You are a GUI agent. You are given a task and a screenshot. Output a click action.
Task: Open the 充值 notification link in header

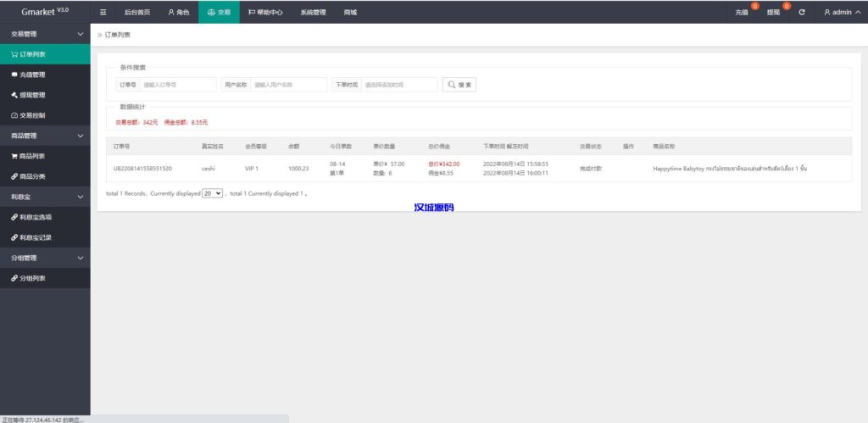pyautogui.click(x=743, y=13)
